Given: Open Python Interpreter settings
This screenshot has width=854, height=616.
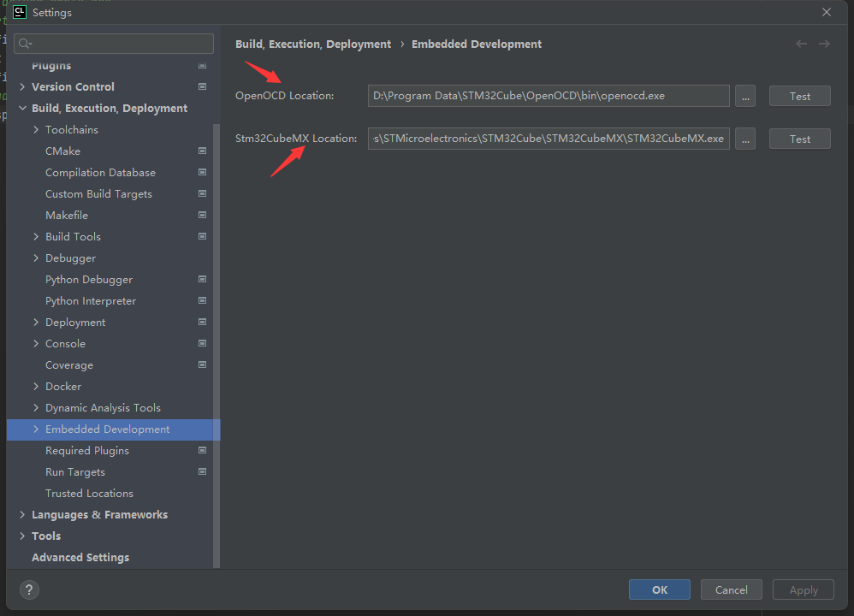Looking at the screenshot, I should pyautogui.click(x=91, y=300).
